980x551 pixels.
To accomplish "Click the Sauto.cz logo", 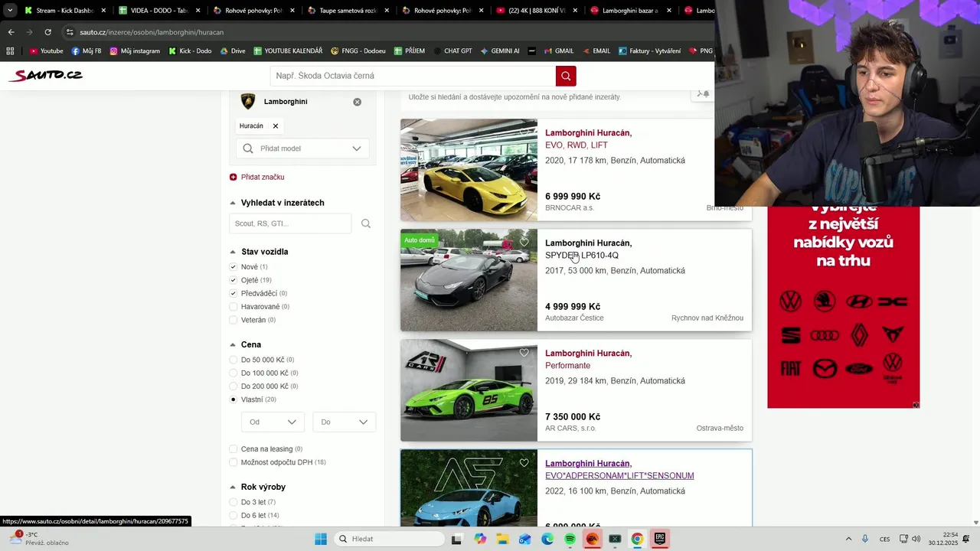I will click(x=45, y=75).
